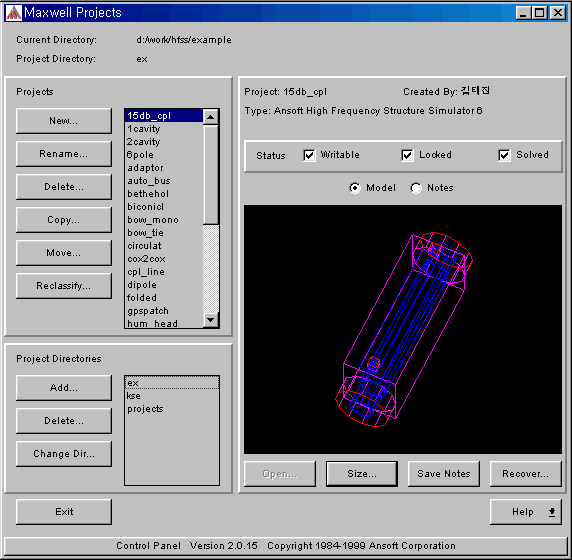
Task: Select the kse project directory
Action: (x=134, y=396)
